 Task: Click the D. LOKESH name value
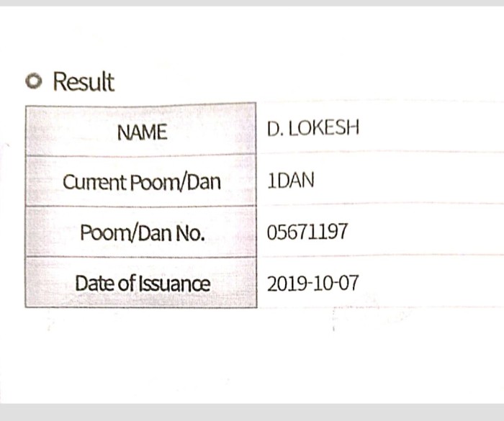coord(313,130)
